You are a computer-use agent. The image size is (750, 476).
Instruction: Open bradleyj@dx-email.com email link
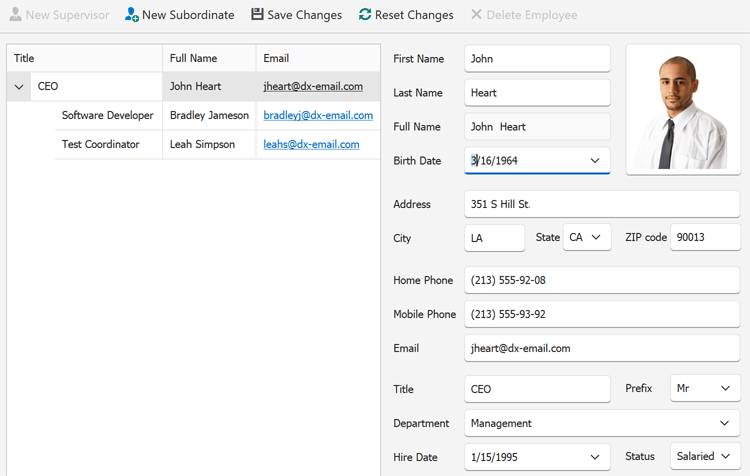[x=318, y=116]
